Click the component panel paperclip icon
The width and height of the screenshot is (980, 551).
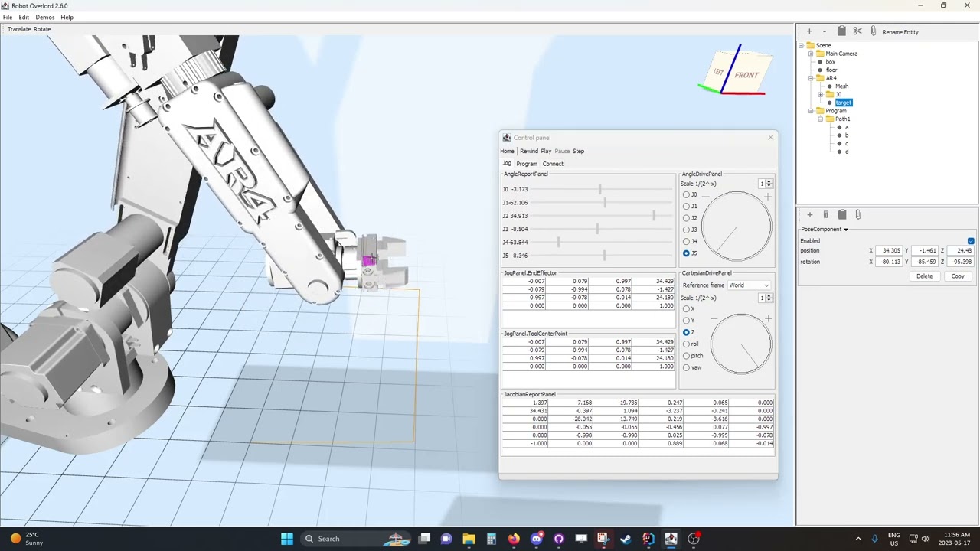pos(858,215)
